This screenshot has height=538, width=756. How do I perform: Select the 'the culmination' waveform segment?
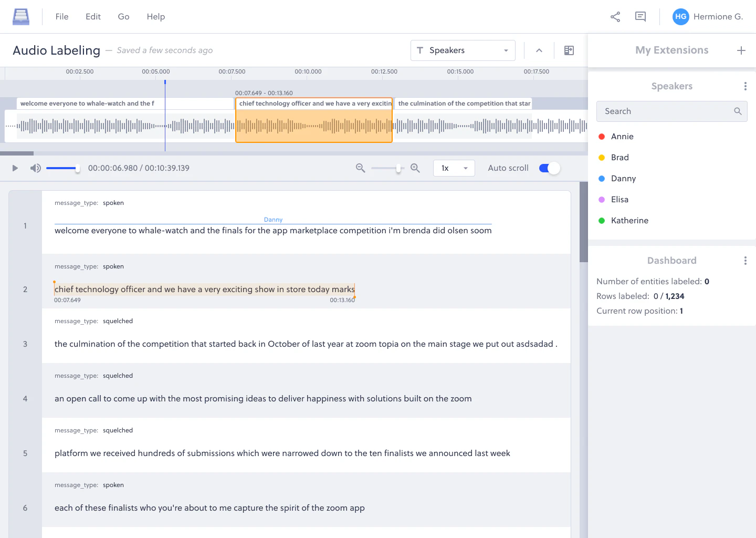464,104
